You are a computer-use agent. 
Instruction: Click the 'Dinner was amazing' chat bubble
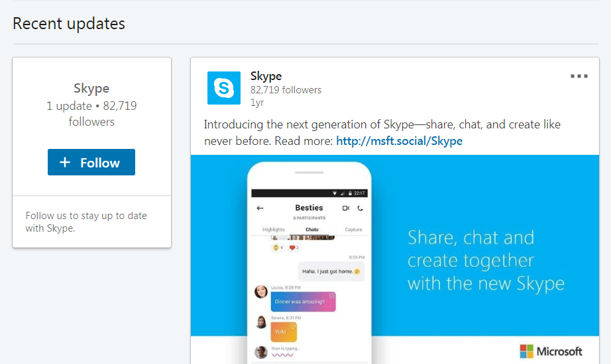[303, 302]
